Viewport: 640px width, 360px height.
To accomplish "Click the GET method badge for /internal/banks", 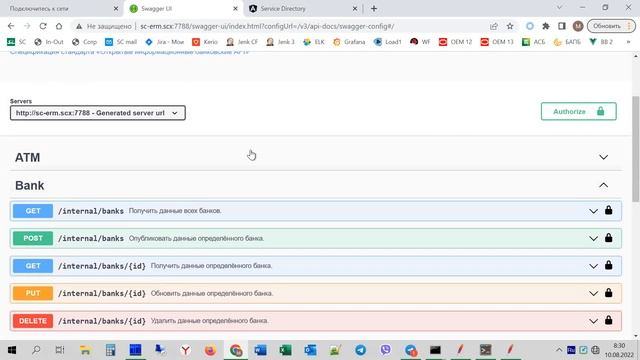I will [x=33, y=211].
